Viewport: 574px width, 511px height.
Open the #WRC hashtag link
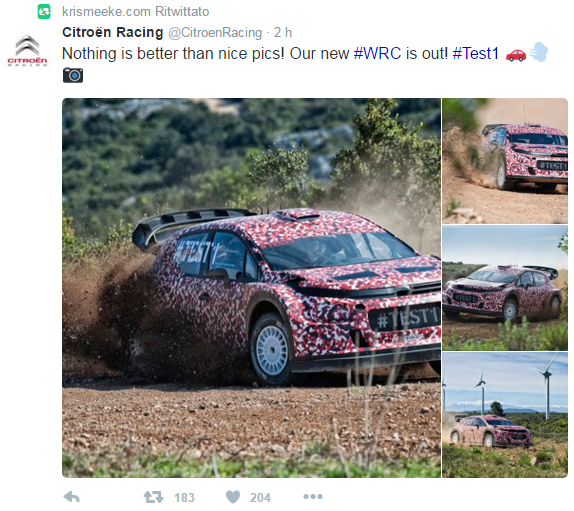377,53
